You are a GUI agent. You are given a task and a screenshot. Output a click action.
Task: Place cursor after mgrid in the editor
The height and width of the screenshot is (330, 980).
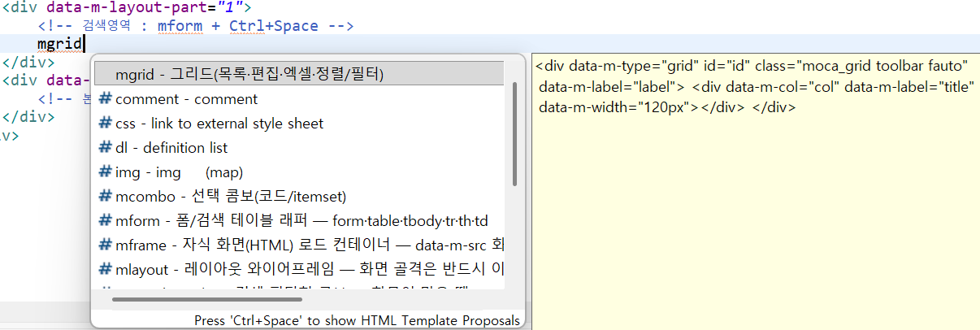click(x=85, y=45)
